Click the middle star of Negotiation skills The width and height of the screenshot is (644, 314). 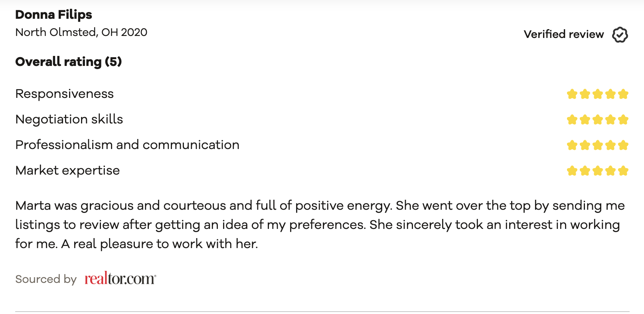(x=598, y=119)
